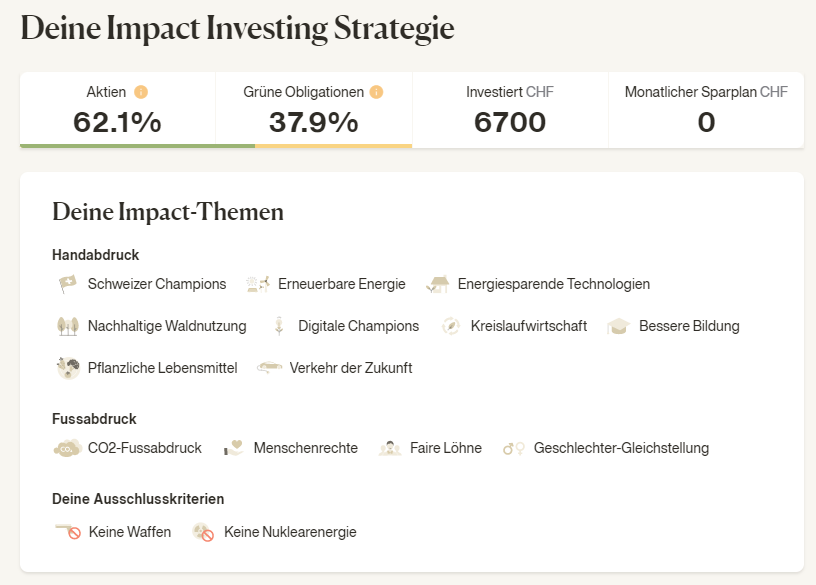Screen dimensions: 816x585
Task: Click the green Aktien allocation bar
Action: point(137,146)
